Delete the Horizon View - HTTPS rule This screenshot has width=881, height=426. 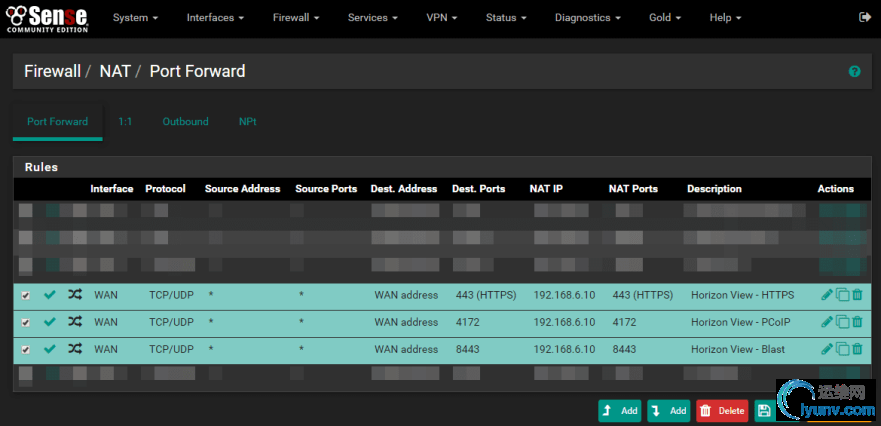(857, 294)
